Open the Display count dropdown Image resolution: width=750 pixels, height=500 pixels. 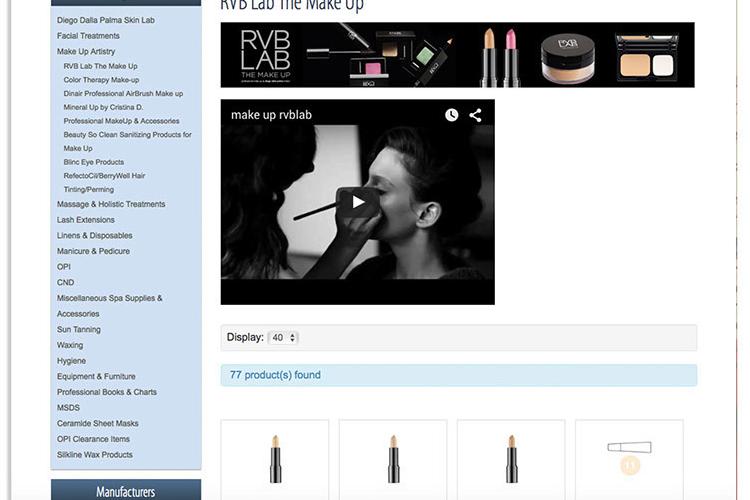pos(283,337)
